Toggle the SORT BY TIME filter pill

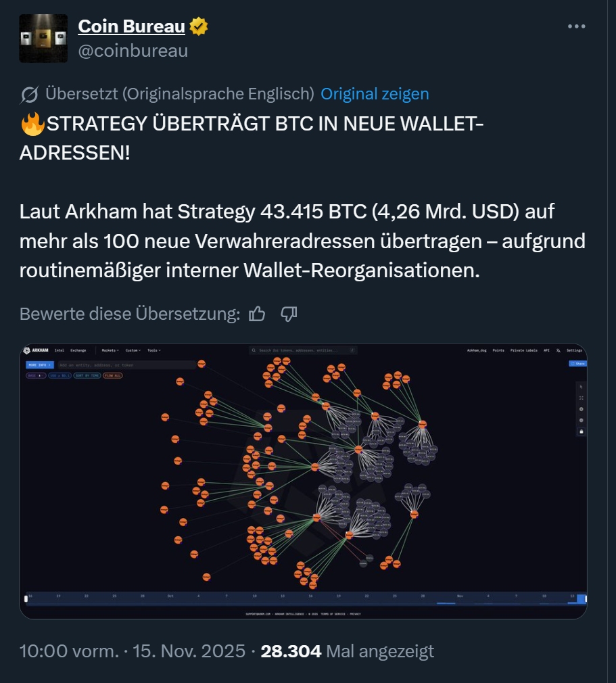coord(87,375)
